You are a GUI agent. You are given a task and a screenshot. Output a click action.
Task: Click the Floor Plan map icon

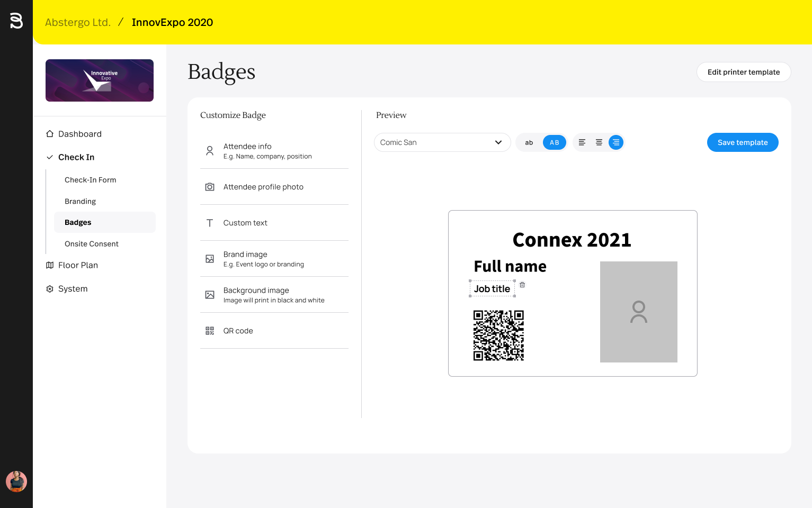point(50,265)
